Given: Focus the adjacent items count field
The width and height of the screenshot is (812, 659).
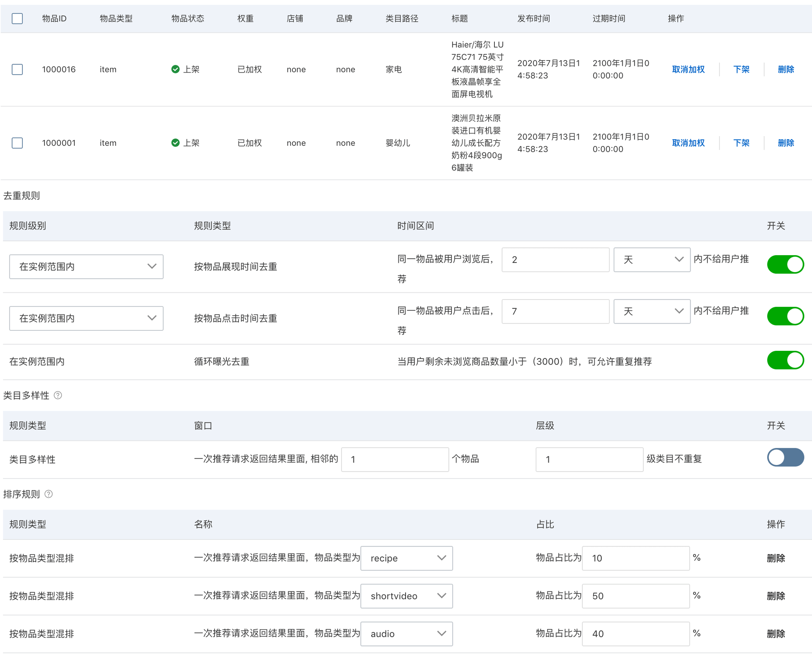Looking at the screenshot, I should pos(395,459).
